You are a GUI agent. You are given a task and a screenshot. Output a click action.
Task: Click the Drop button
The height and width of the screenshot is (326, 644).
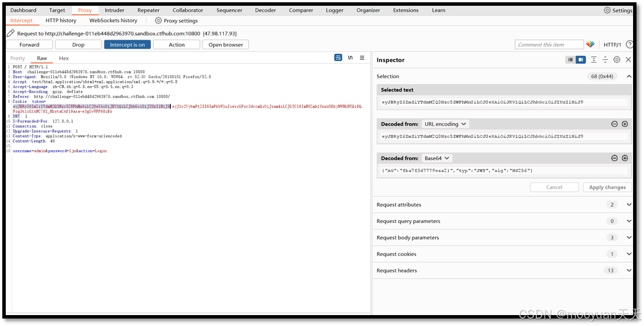pos(78,45)
